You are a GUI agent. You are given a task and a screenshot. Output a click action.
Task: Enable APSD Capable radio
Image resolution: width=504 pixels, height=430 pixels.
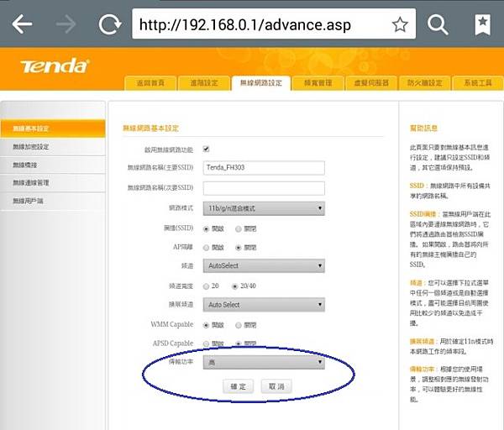(x=207, y=343)
